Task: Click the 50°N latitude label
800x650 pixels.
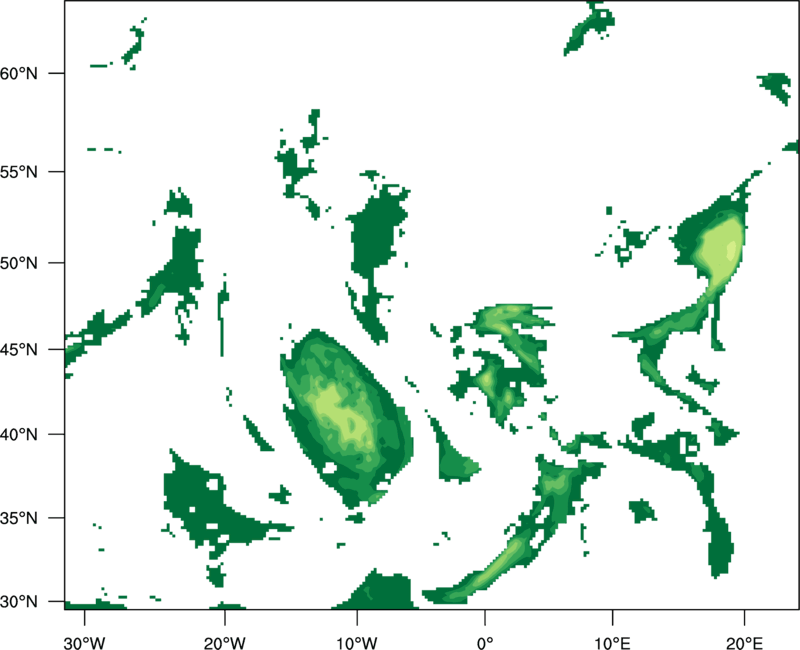Action: 19,263
